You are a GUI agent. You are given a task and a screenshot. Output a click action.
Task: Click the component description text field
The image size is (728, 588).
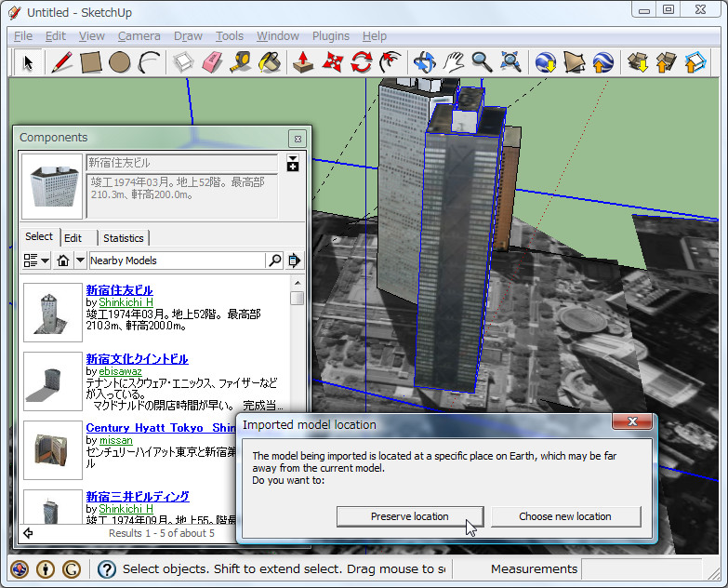182,196
